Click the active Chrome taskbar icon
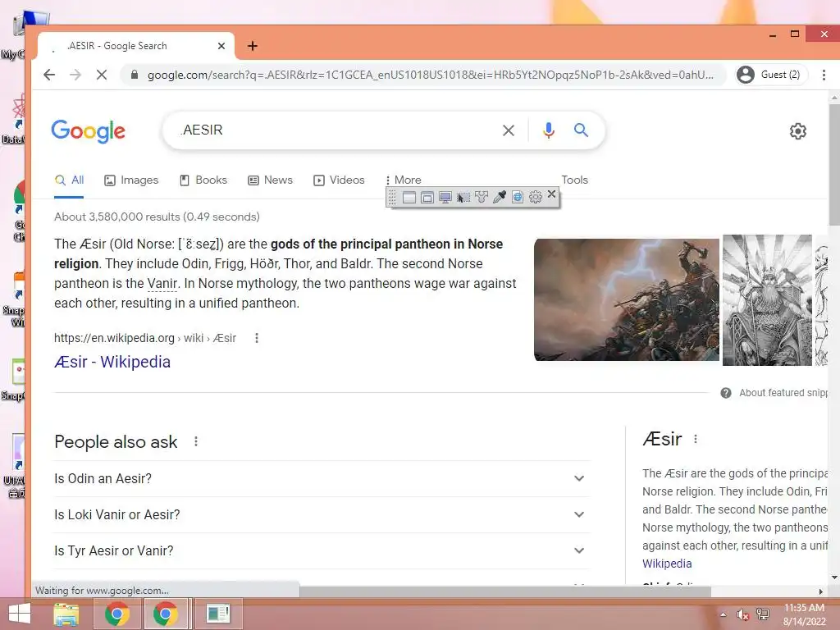Viewport: 840px width, 630px height. tap(166, 614)
